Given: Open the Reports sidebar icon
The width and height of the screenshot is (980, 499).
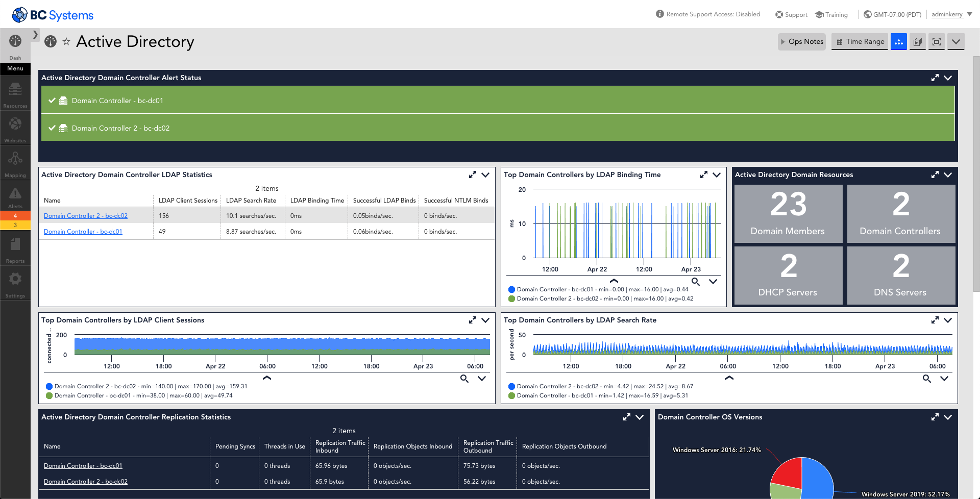Looking at the screenshot, I should [15, 249].
